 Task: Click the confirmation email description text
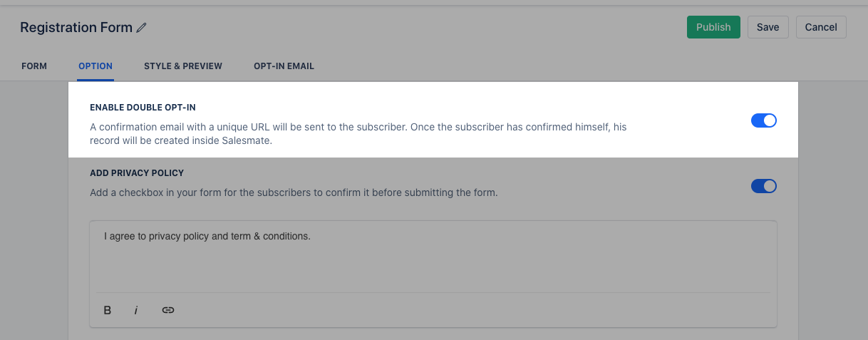coord(358,134)
